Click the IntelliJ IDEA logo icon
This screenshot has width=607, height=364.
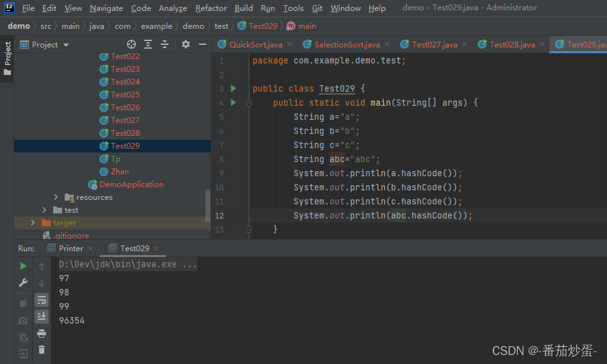[9, 7]
